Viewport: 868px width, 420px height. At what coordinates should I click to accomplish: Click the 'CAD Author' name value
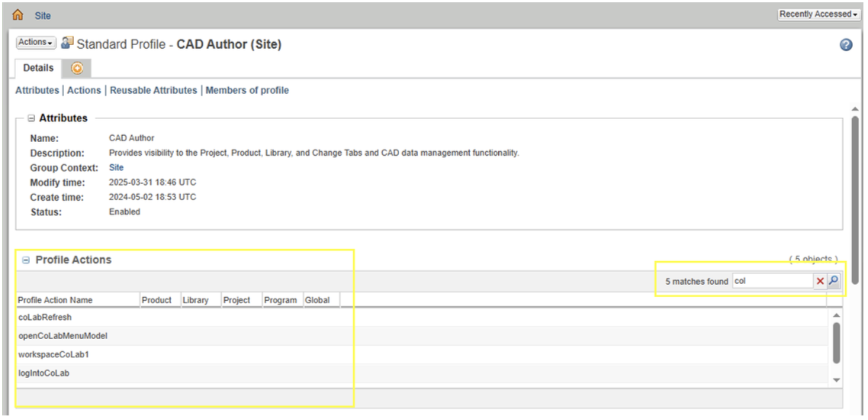point(132,138)
